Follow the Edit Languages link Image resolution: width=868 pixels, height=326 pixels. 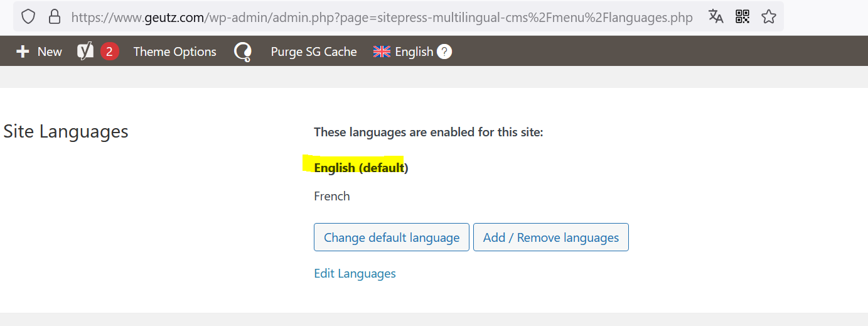point(355,273)
